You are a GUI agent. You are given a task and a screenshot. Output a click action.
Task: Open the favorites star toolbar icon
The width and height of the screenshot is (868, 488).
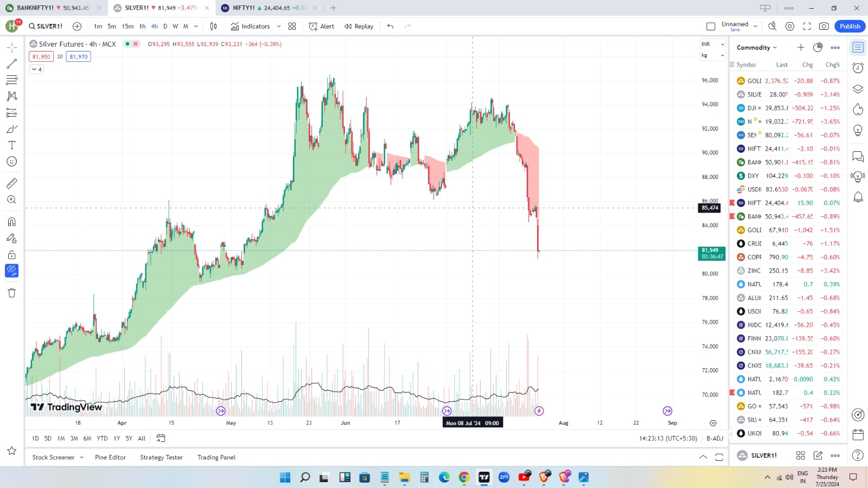tap(11, 451)
